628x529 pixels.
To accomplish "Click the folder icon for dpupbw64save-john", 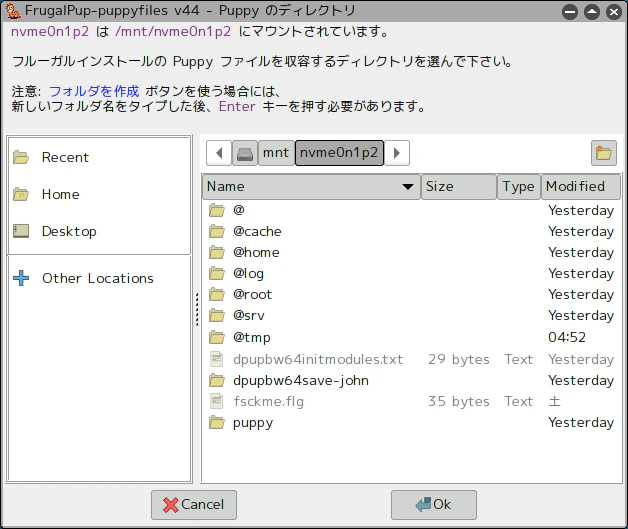I will point(217,380).
